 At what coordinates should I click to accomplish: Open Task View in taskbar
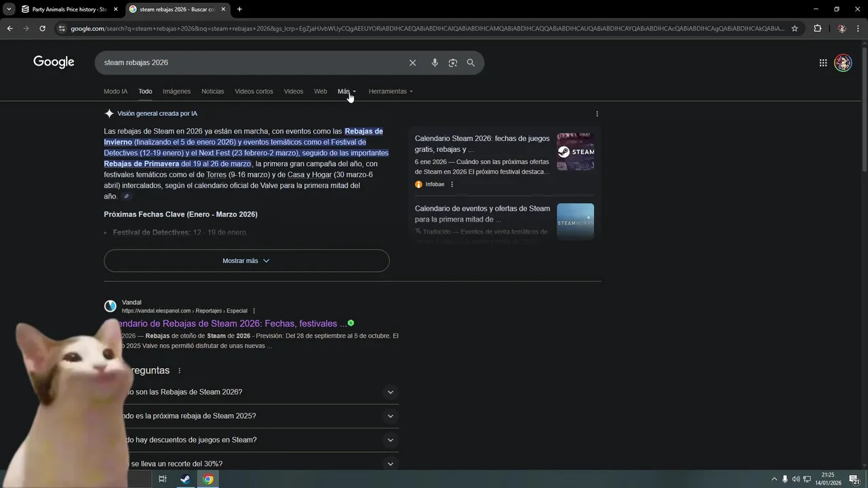tap(162, 479)
